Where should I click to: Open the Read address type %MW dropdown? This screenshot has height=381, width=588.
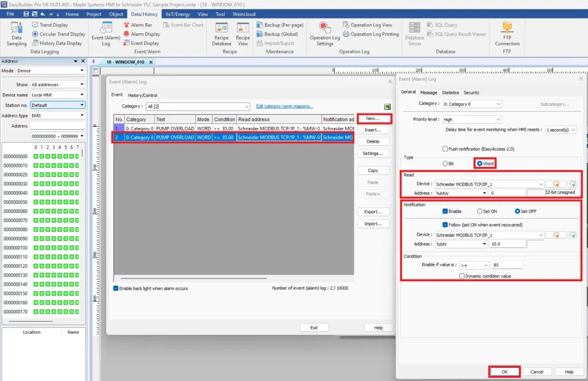(x=461, y=193)
